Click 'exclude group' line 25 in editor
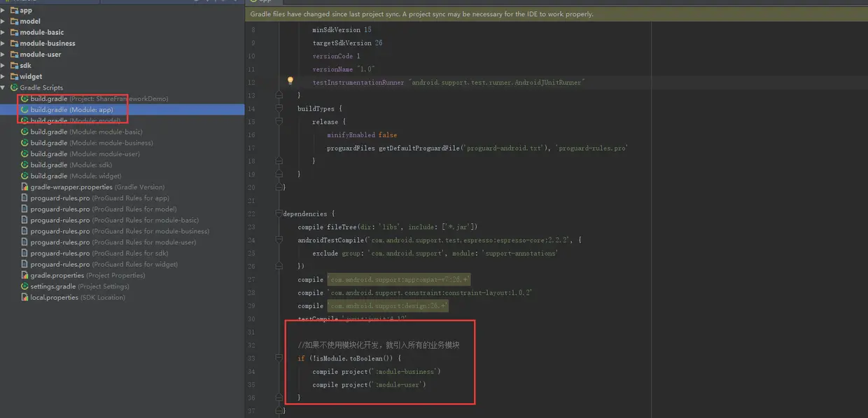868x418 pixels. (x=435, y=253)
